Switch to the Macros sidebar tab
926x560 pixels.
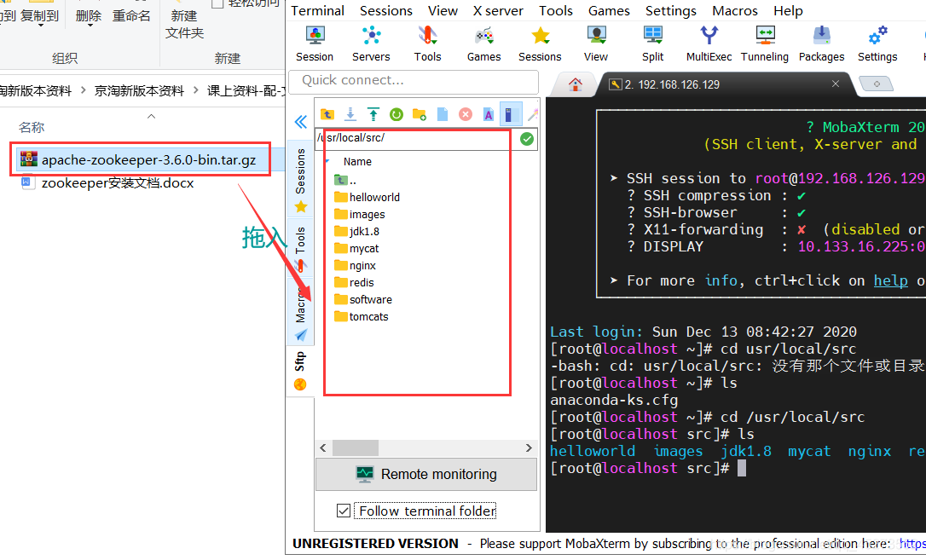(x=301, y=313)
